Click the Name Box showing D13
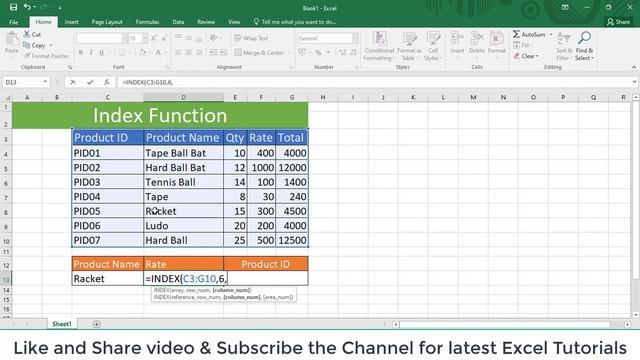This screenshot has width=640, height=360. [x=22, y=82]
